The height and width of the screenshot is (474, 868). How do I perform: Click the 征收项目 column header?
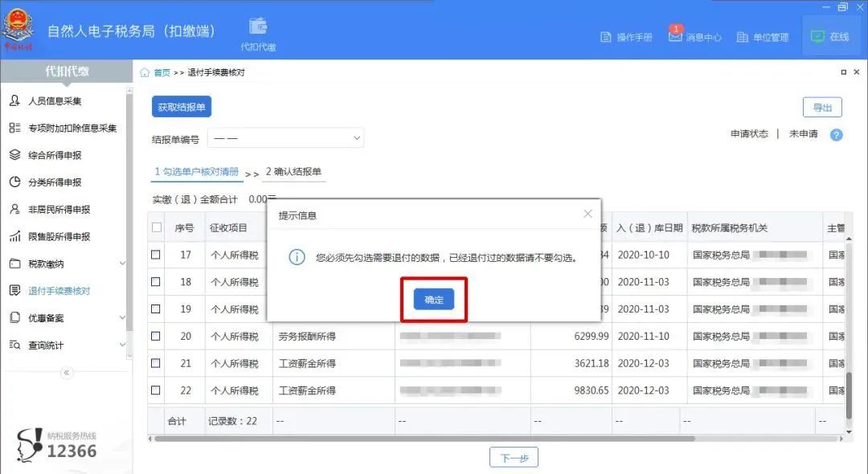(238, 228)
